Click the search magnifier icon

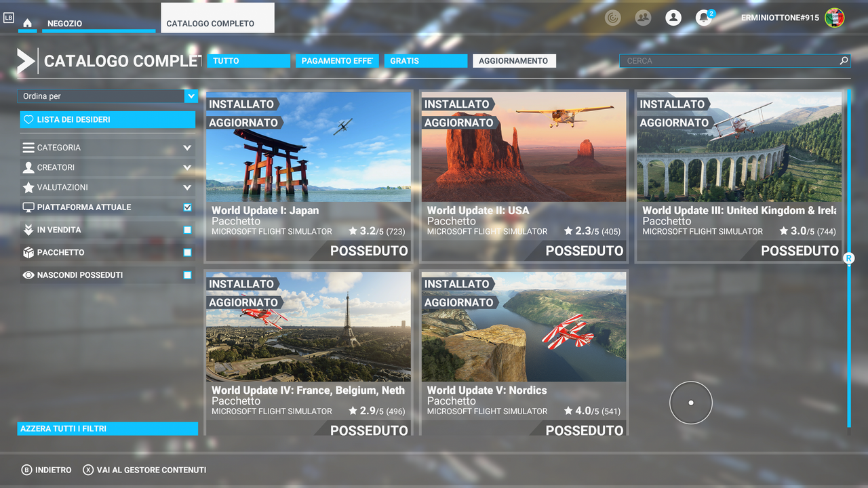coord(844,60)
